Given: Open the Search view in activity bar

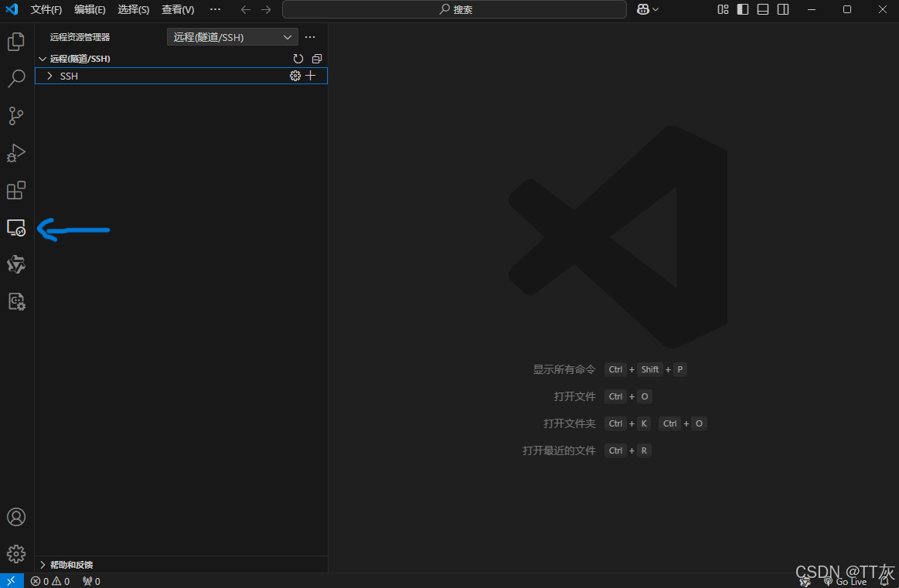Looking at the screenshot, I should (x=16, y=79).
